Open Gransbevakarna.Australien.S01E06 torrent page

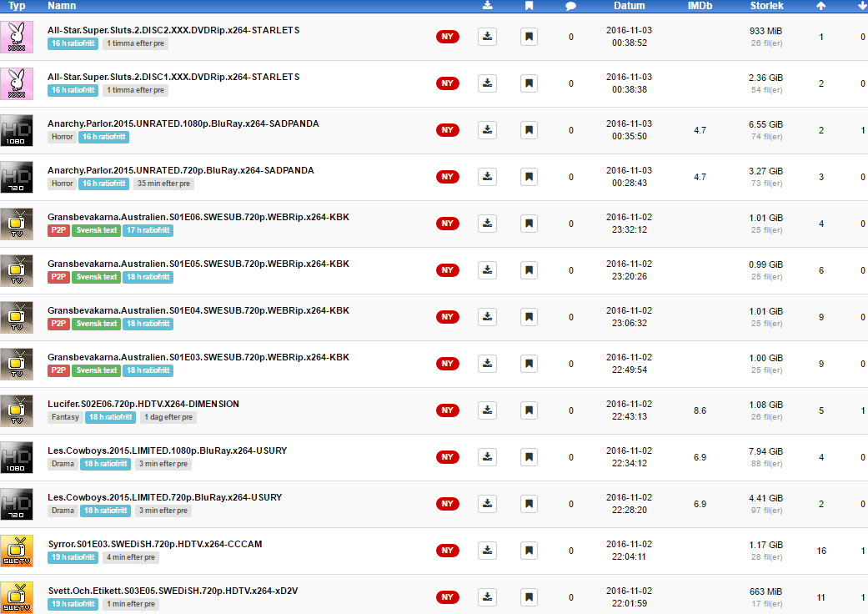point(198,217)
